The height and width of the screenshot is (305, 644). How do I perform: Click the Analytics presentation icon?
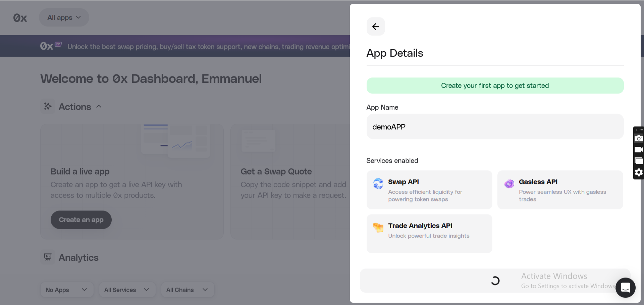[x=48, y=257]
